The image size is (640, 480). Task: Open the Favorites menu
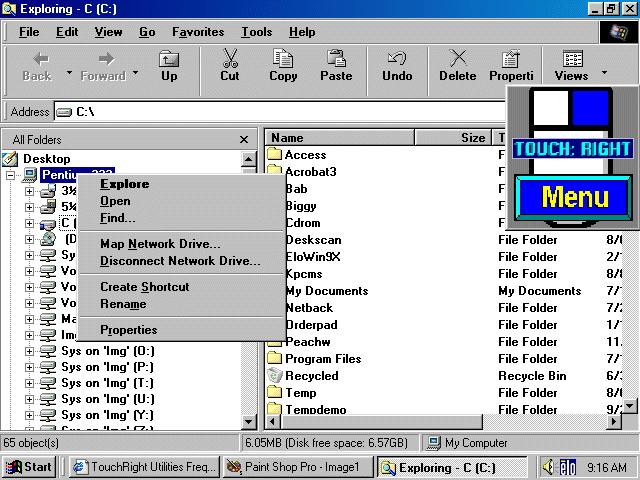point(198,32)
